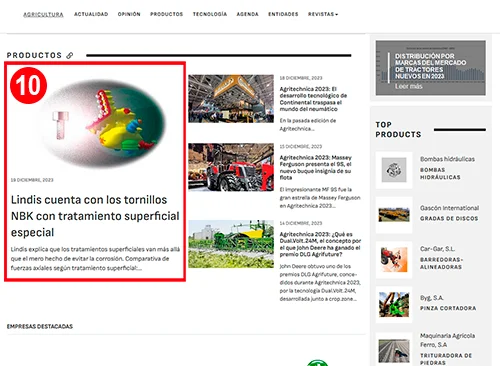The image size is (500, 366).
Task: Click the 14 DICIEMBRE, 2023 date
Action: [x=301, y=223]
